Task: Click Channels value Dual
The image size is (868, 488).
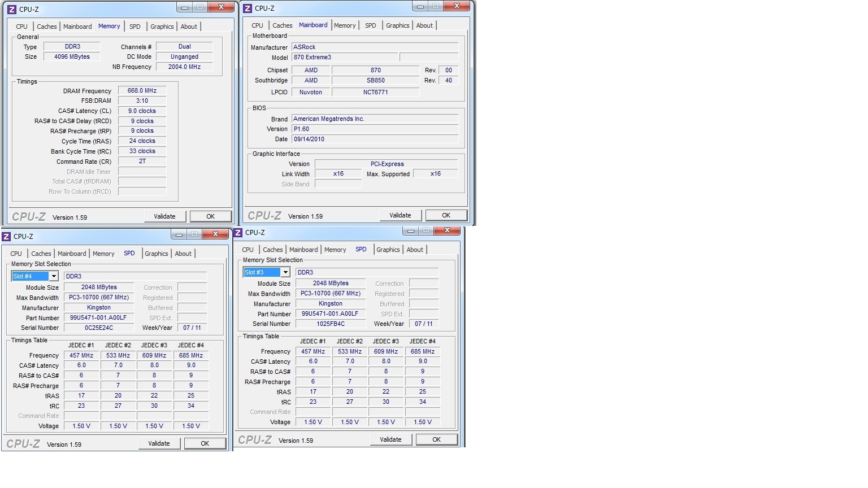Action: (x=184, y=46)
